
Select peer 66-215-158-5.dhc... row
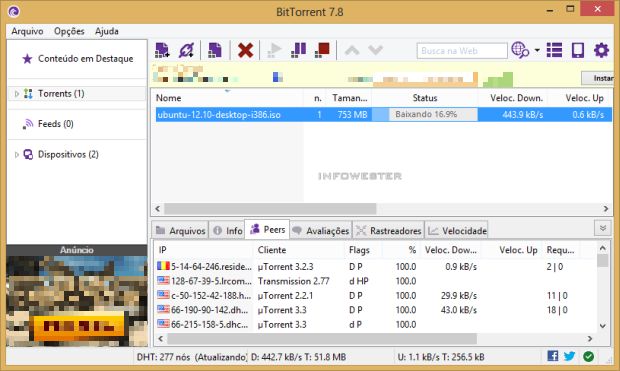click(376, 324)
